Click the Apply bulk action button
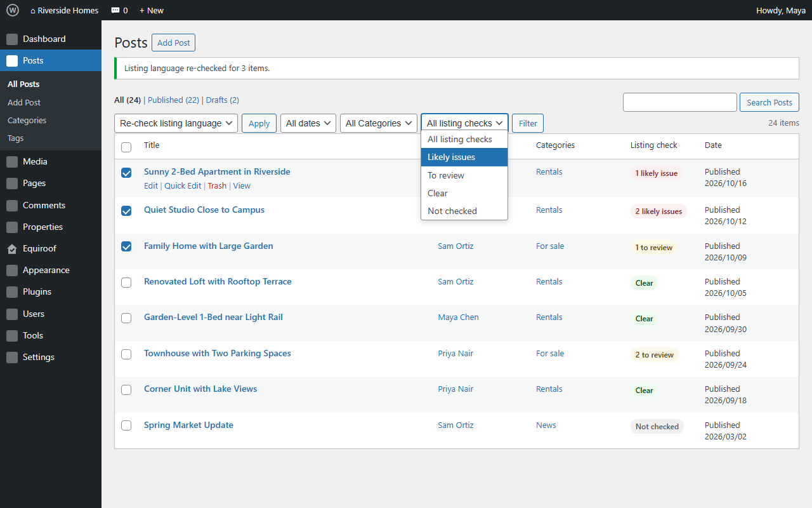This screenshot has height=508, width=812. [x=259, y=123]
